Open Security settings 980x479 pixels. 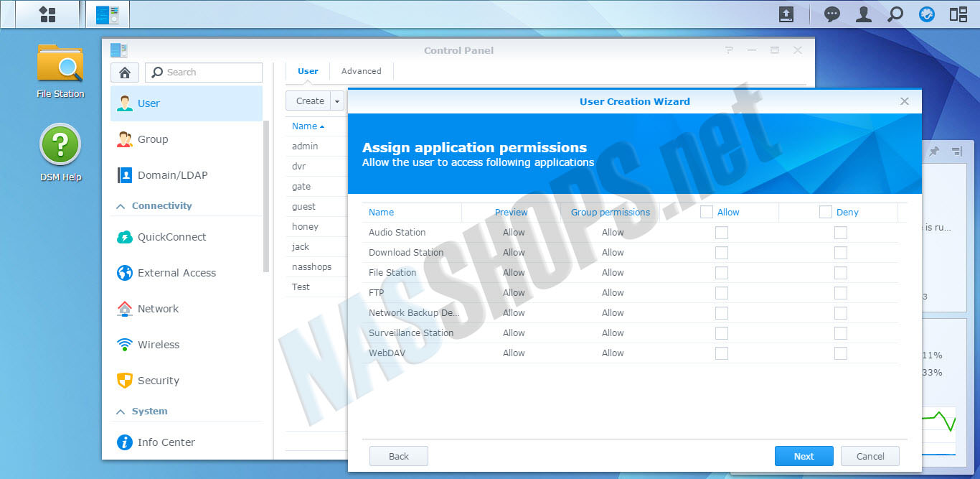[187, 381]
